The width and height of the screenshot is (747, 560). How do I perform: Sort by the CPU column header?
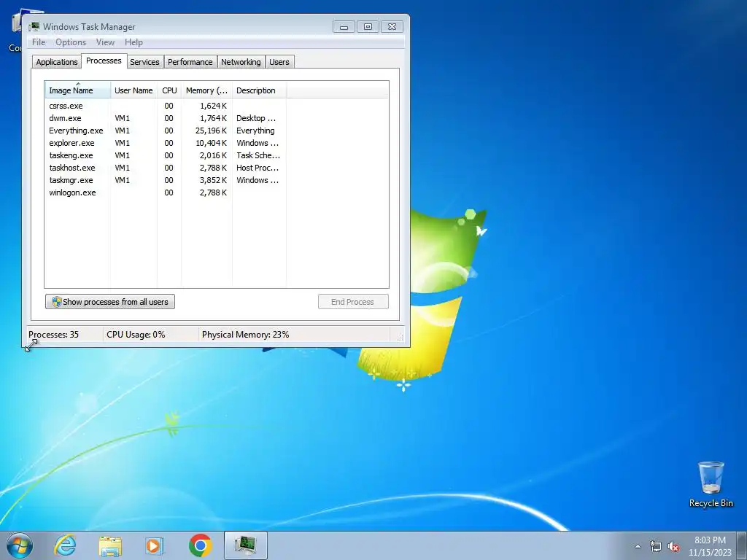(x=169, y=90)
